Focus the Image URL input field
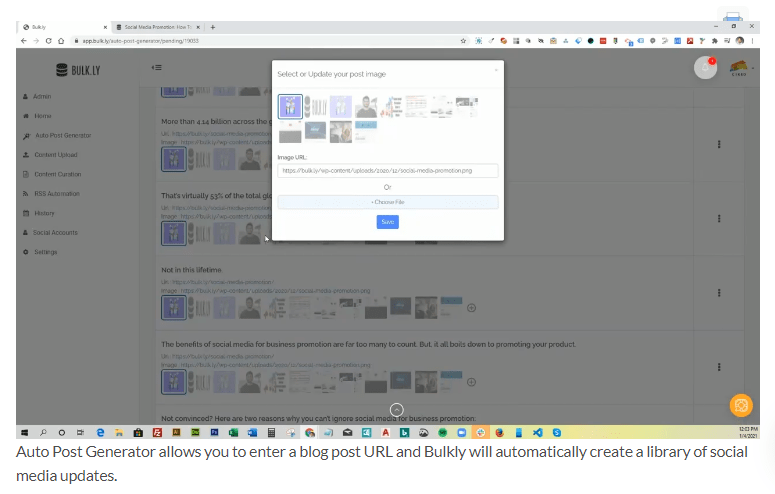The image size is (775, 494). tap(388, 171)
